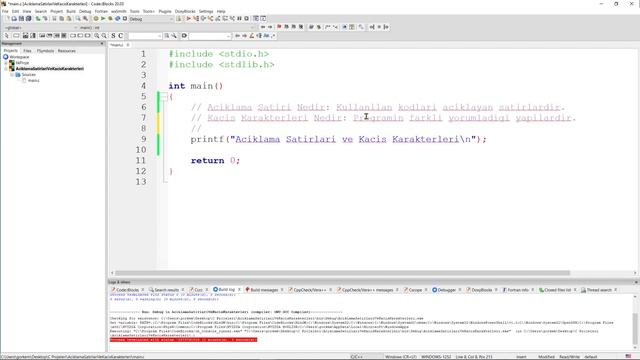Expand the IlkProje project node
The height and width of the screenshot is (360, 640).
point(6,63)
